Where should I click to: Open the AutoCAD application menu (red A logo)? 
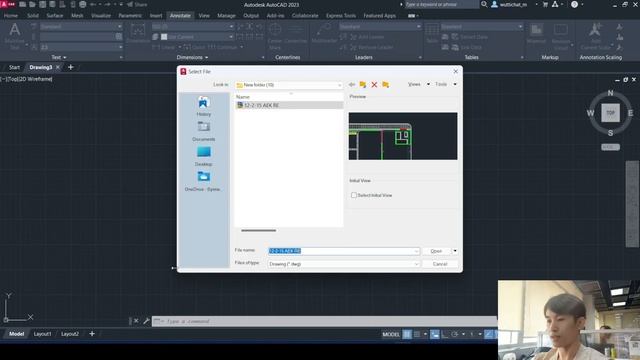(x=8, y=4)
